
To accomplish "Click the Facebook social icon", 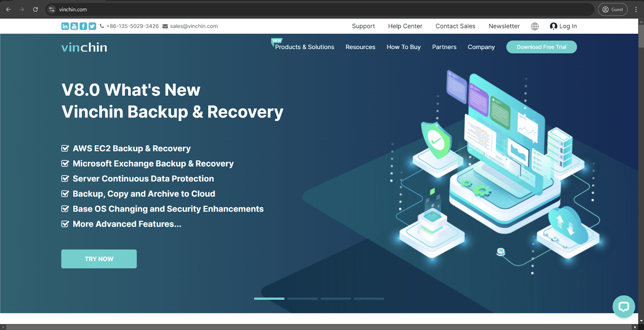I will point(83,26).
